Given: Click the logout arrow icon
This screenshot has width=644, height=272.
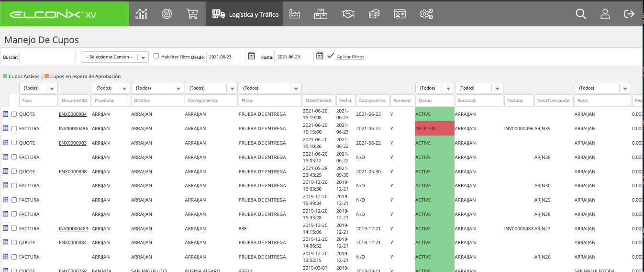Looking at the screenshot, I should [x=629, y=14].
